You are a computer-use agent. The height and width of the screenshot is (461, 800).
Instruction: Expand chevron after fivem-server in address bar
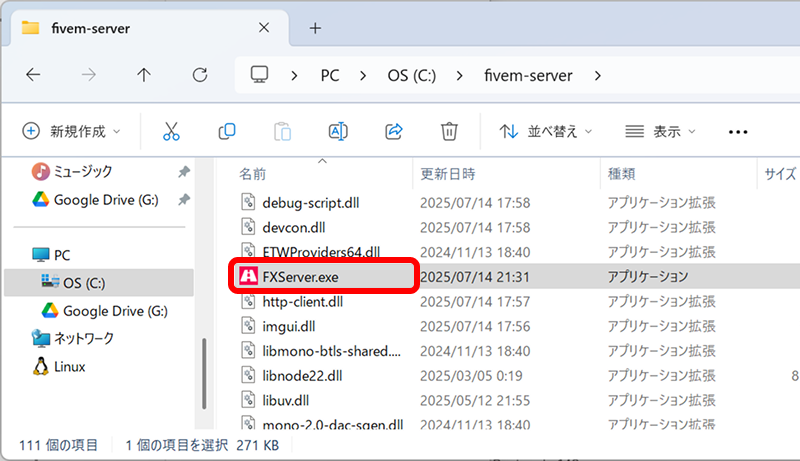click(597, 75)
